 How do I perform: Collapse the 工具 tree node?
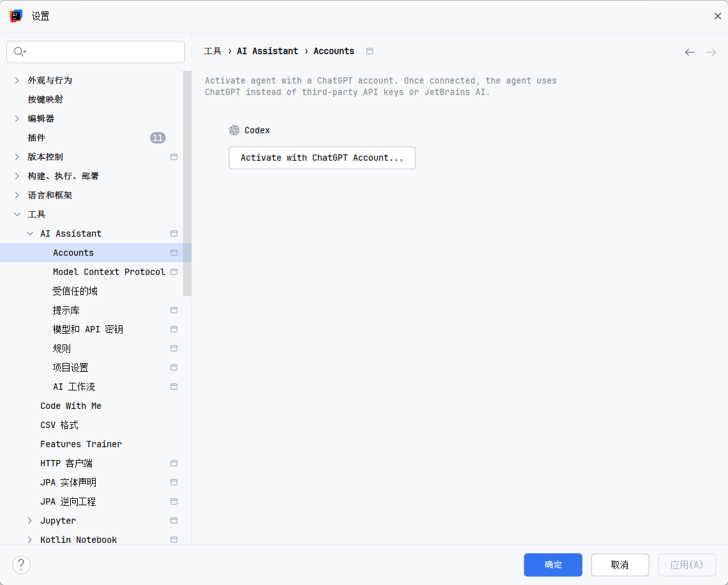point(17,214)
